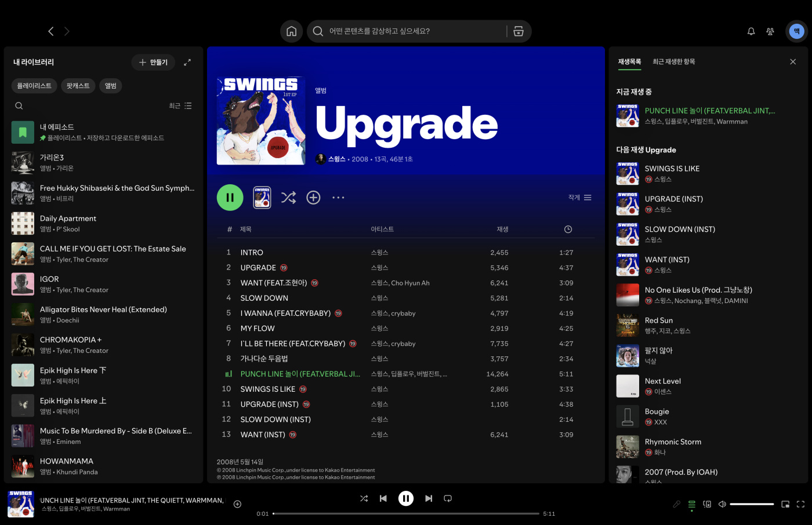Skip to next track in player bar
812x525 pixels.
coord(429,498)
